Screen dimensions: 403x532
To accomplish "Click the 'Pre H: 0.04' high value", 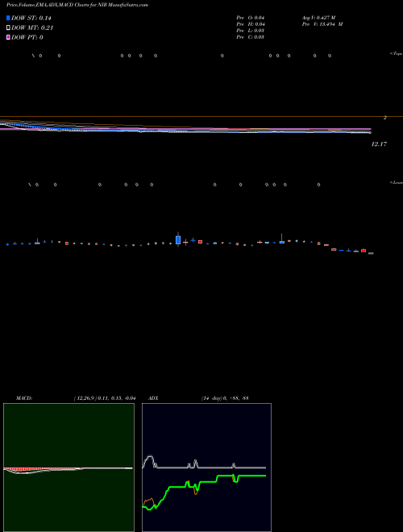I will (251, 24).
